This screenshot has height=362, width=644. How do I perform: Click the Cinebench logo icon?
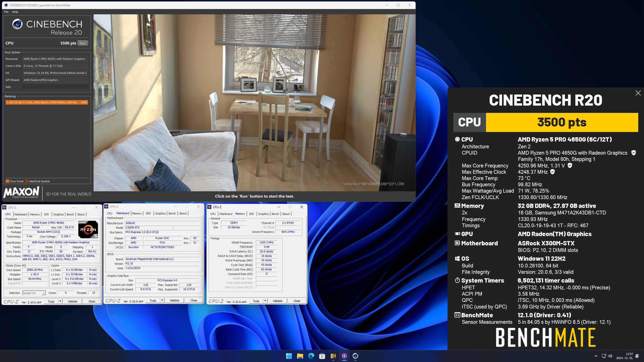coord(17,24)
